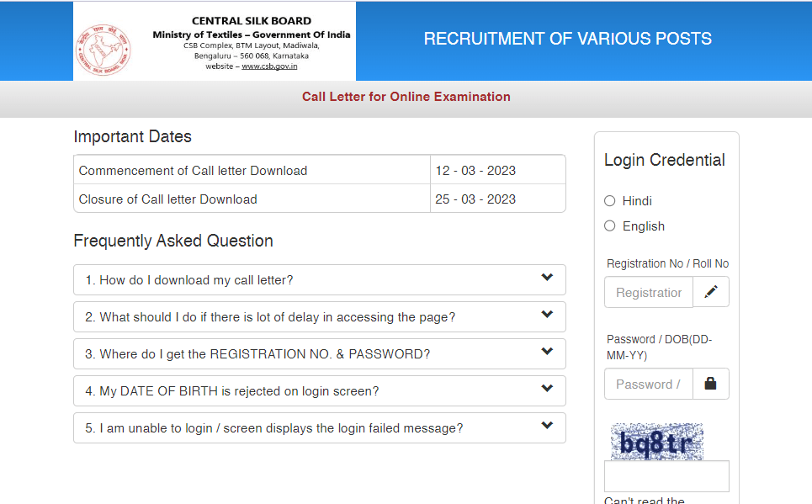Image resolution: width=812 pixels, height=504 pixels.
Task: Click the closure date 25 - 03 - 2023
Action: click(x=475, y=199)
